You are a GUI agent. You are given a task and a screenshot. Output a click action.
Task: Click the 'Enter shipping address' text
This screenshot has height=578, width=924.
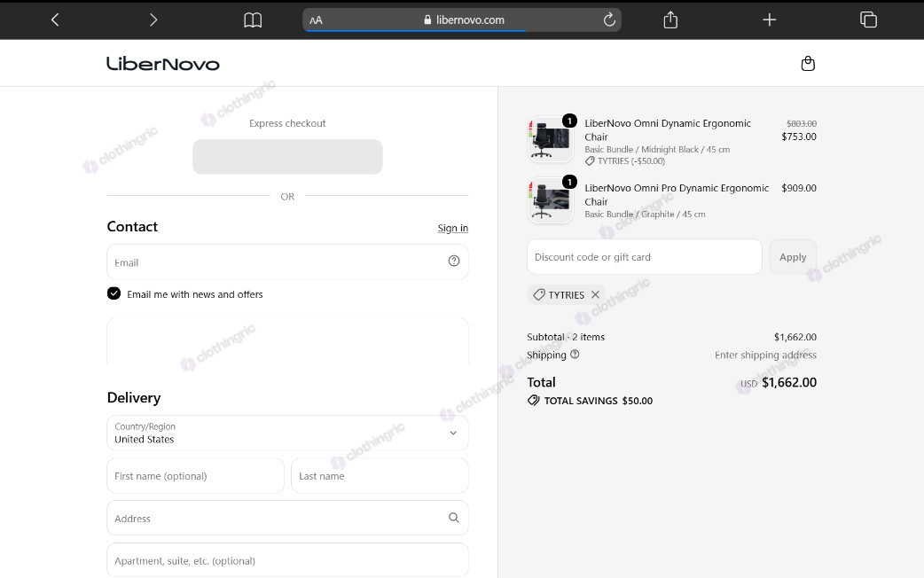[765, 355]
